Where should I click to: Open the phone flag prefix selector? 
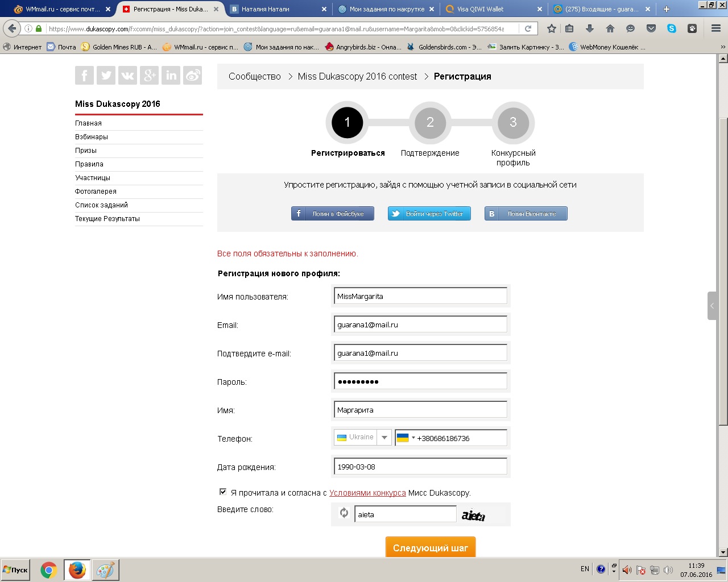tap(406, 438)
